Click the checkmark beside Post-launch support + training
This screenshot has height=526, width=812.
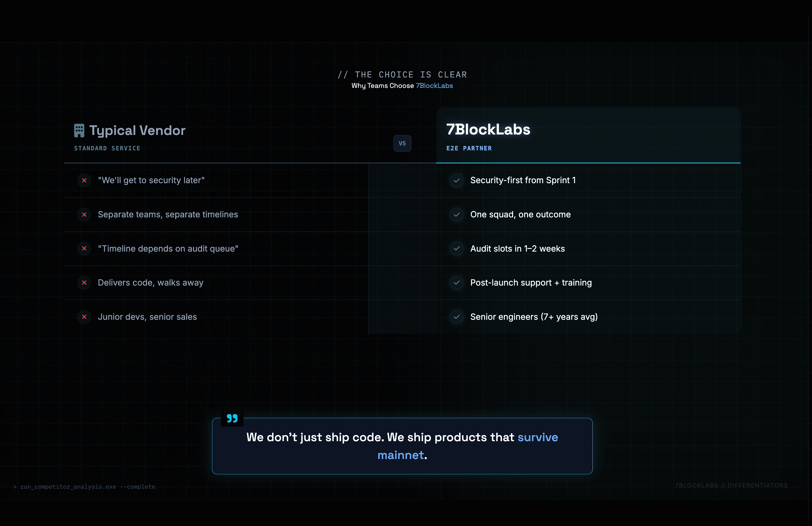click(457, 283)
